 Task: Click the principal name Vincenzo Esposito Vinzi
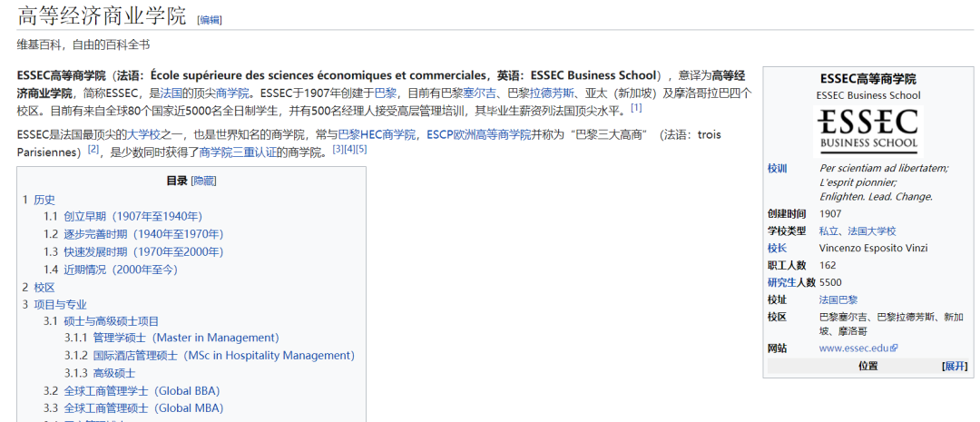[x=873, y=248]
